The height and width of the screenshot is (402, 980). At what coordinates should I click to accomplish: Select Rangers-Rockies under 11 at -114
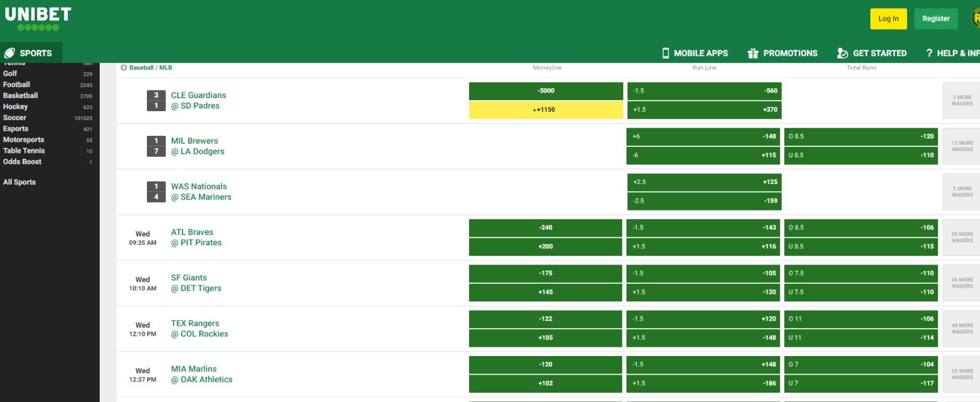[861, 338]
